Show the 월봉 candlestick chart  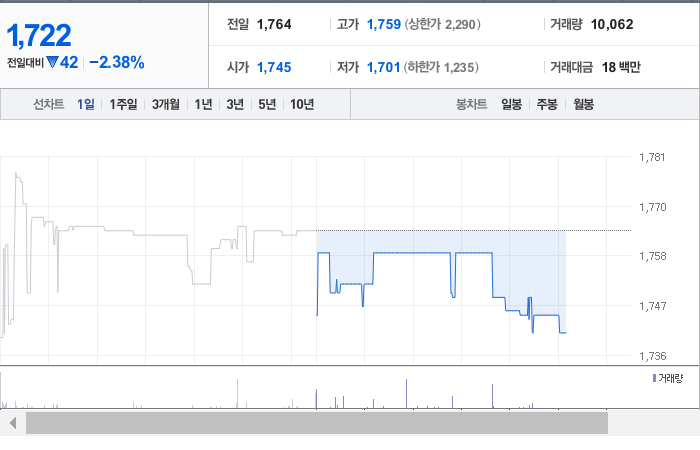(x=583, y=104)
